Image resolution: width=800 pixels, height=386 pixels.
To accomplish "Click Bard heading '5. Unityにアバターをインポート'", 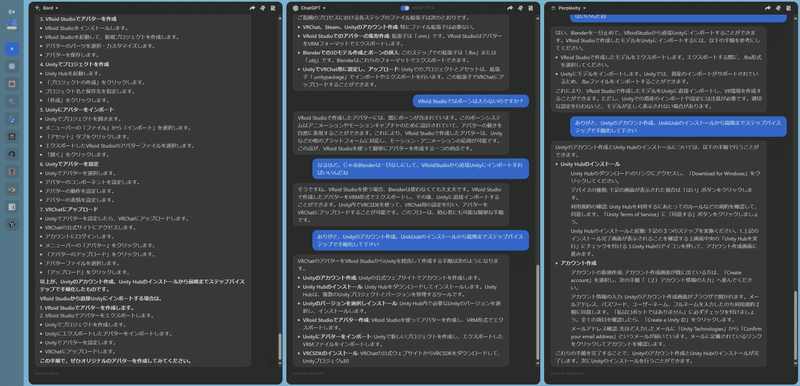I will 77,110.
